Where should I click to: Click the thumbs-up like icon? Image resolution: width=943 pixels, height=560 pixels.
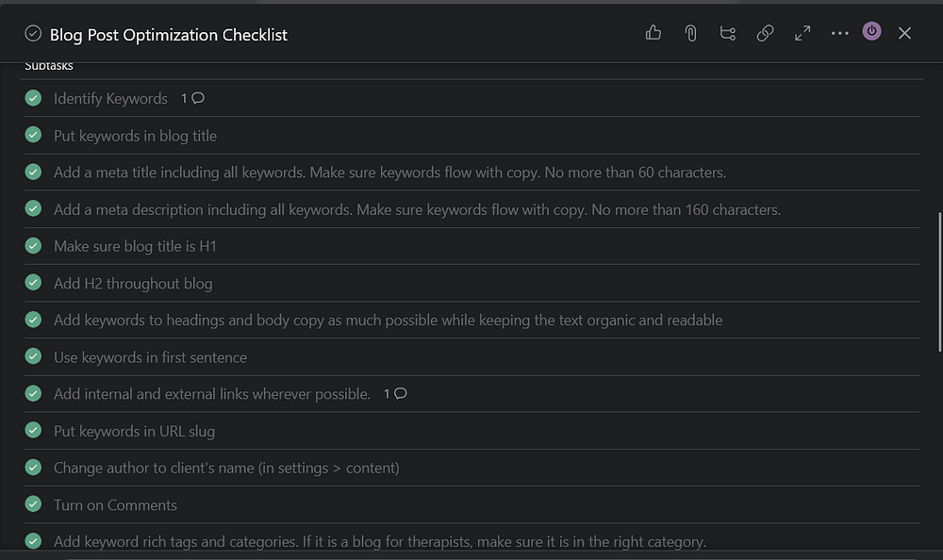click(653, 33)
